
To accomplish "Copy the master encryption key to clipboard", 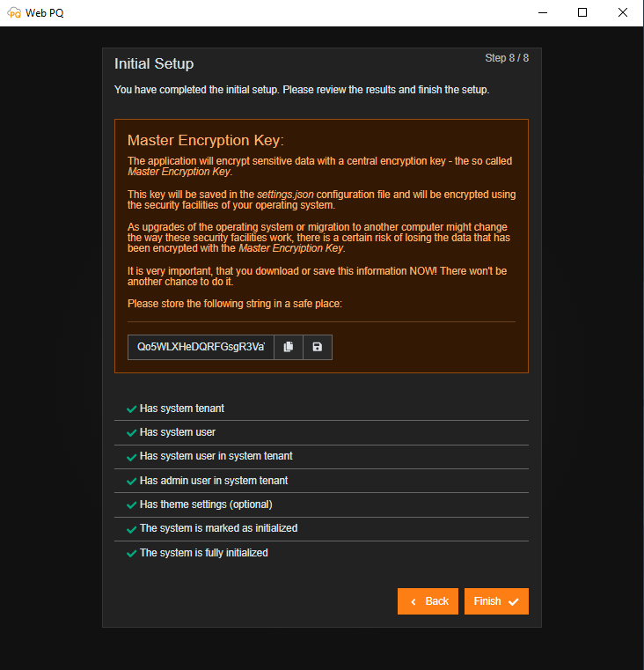I will tap(289, 347).
